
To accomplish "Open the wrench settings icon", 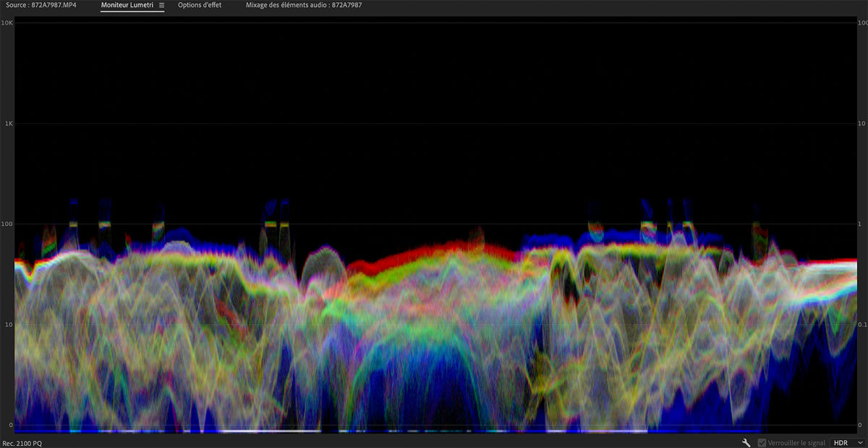I will (746, 442).
